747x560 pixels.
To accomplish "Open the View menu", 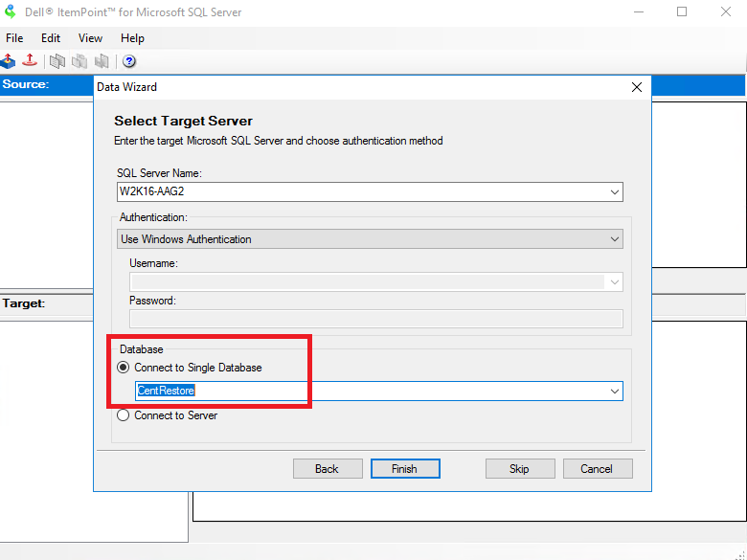I will 90,38.
